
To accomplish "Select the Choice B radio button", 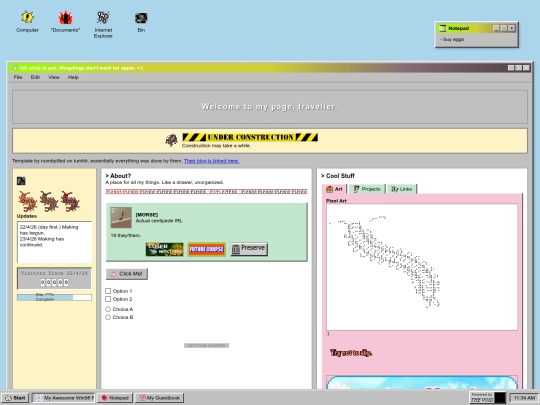I will click(108, 317).
